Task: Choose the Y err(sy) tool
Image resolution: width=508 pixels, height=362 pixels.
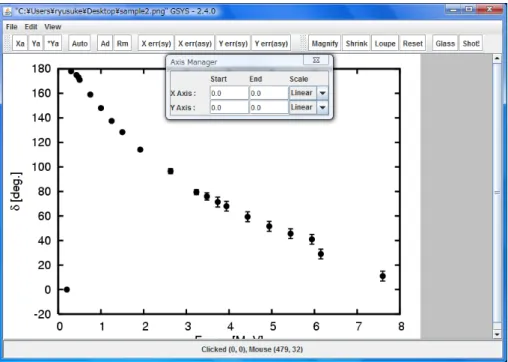Action: pos(233,43)
